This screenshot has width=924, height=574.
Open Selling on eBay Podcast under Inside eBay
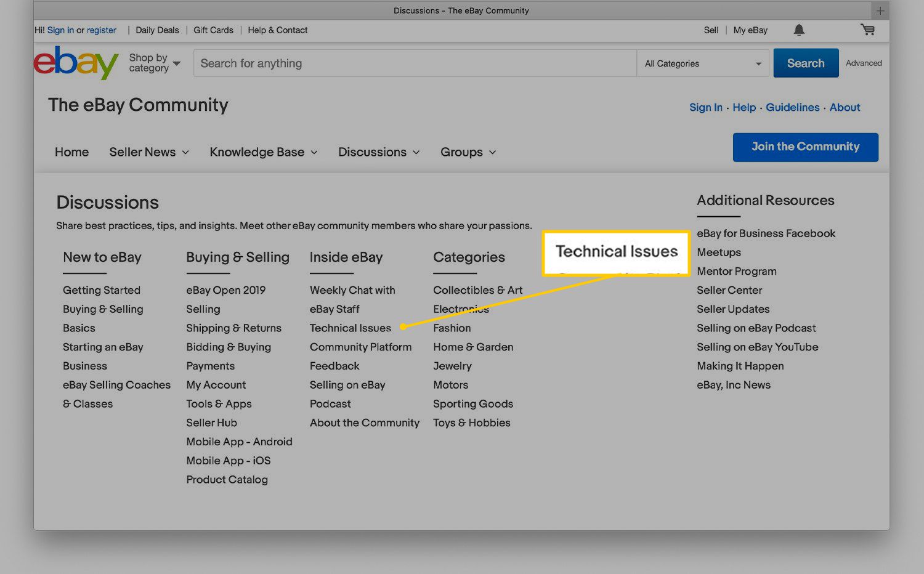click(347, 394)
